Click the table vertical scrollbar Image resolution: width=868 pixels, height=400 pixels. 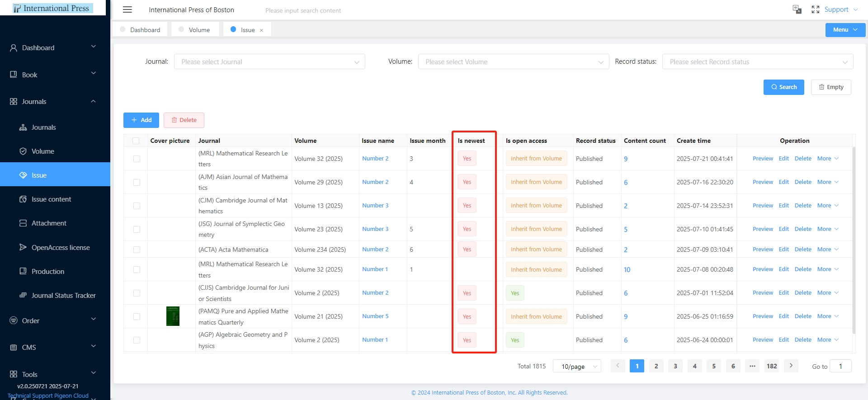(854, 240)
